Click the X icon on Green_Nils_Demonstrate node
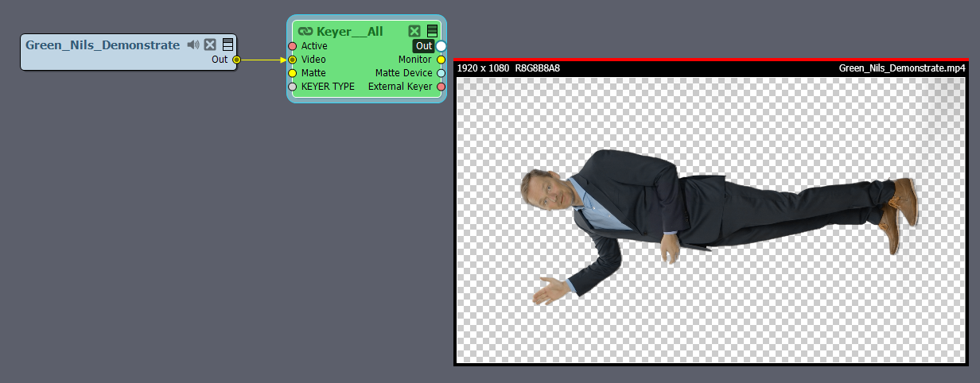 [x=210, y=45]
